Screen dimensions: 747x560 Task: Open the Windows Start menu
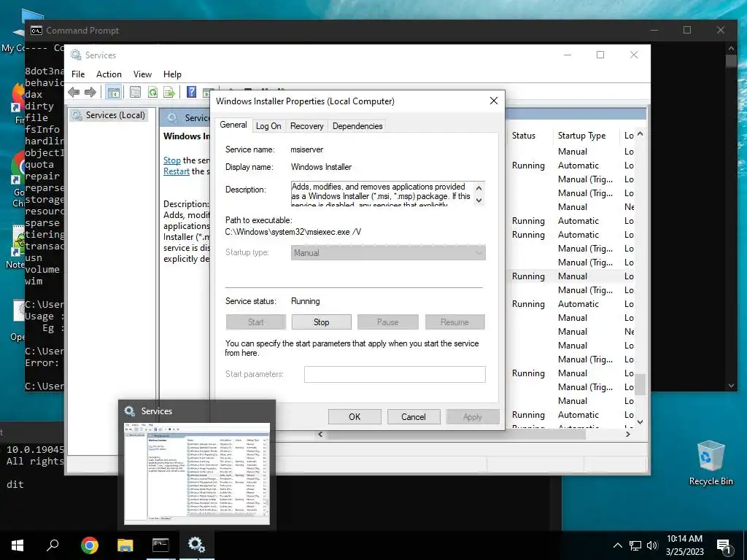tap(18, 545)
